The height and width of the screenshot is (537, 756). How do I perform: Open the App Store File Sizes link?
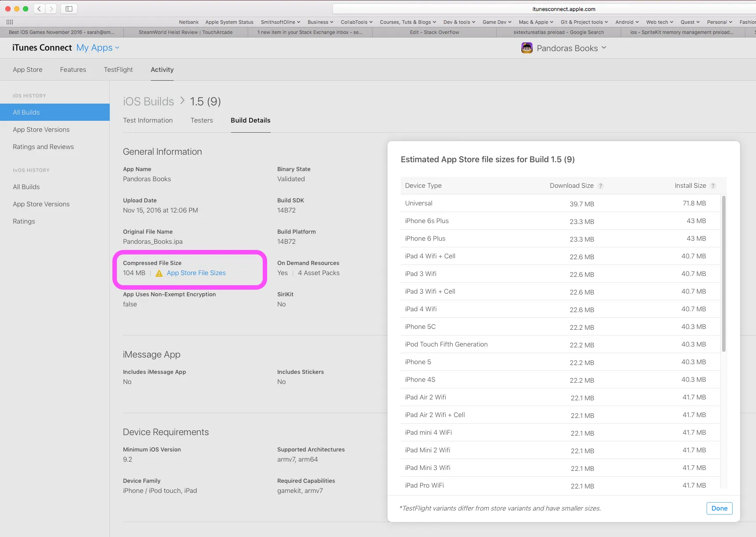(196, 273)
